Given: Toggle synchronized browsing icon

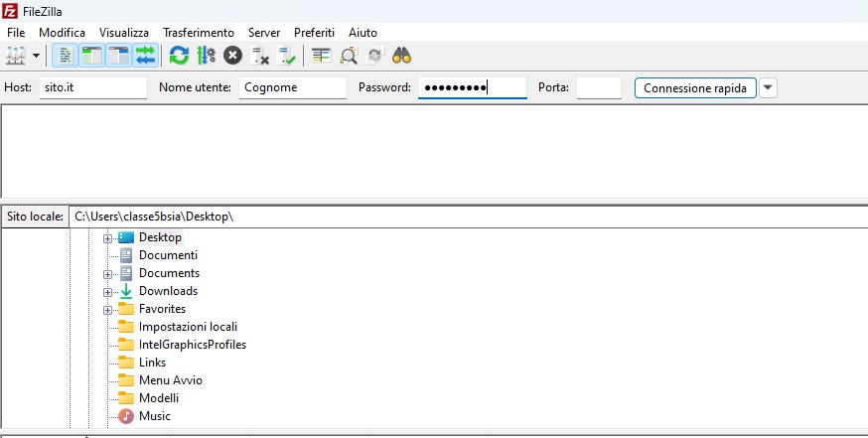Looking at the screenshot, I should pyautogui.click(x=374, y=56).
